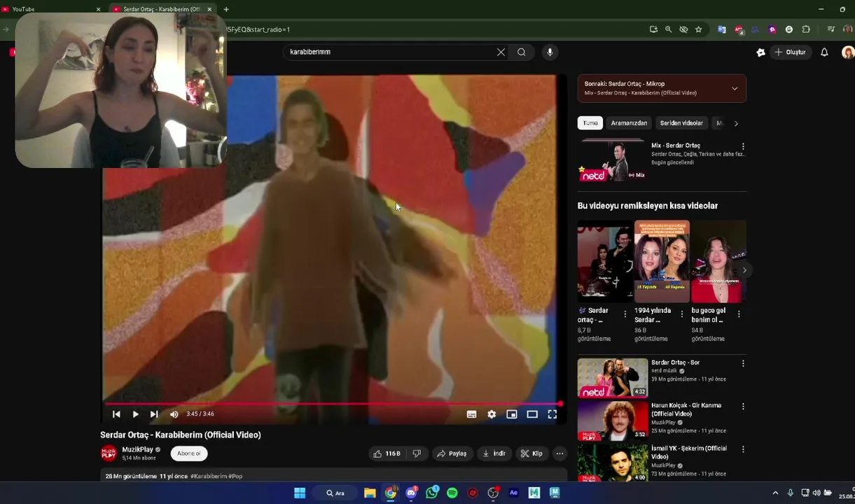Click the MuzikPlay channel avatar
Image resolution: width=855 pixels, height=504 pixels.
(x=109, y=454)
